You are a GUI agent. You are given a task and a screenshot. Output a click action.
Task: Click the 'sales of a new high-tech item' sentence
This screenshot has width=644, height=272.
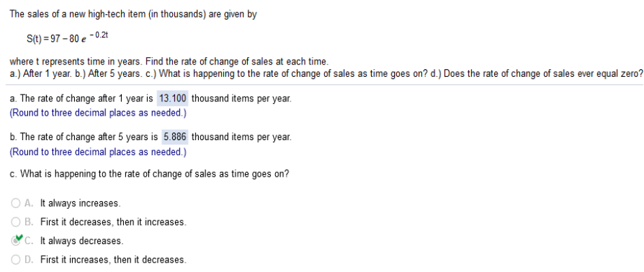(133, 14)
